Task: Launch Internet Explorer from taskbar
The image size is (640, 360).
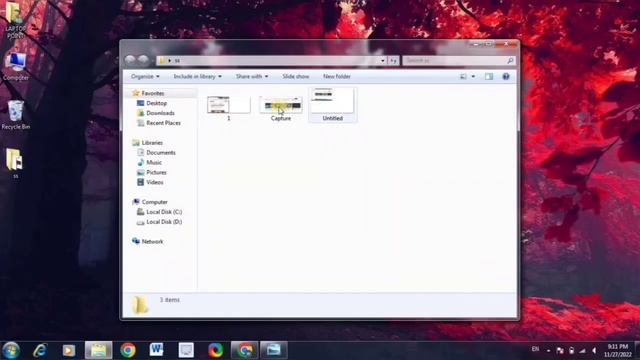Action: tap(40, 350)
